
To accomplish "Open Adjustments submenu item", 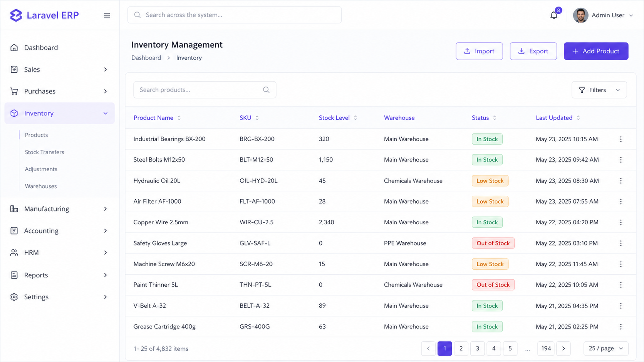I will [41, 169].
